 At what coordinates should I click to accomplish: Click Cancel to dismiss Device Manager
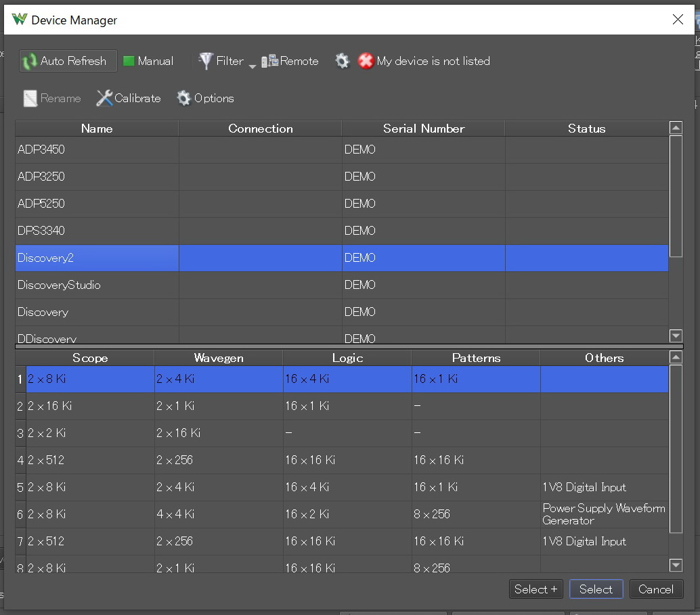(x=655, y=589)
